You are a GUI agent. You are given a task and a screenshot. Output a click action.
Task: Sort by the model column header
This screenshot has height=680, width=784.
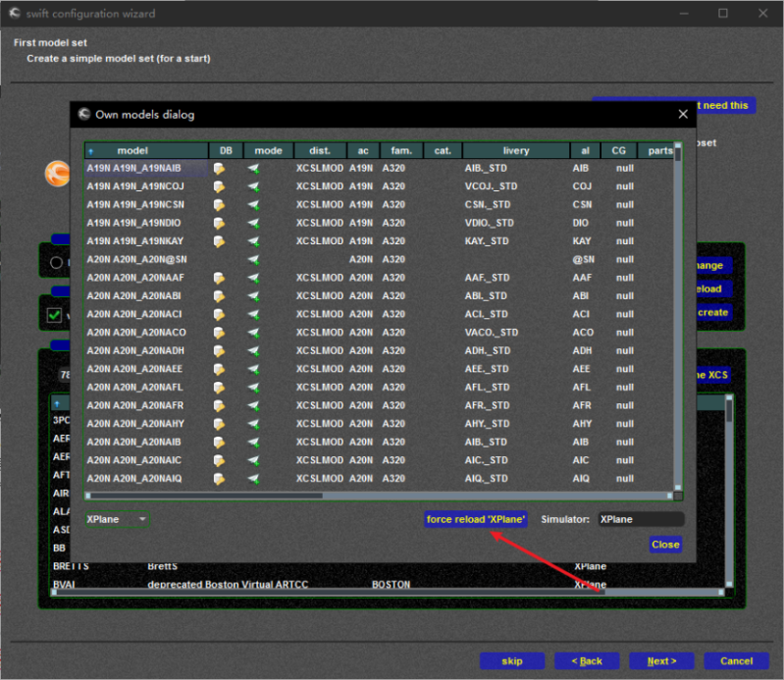coord(132,151)
